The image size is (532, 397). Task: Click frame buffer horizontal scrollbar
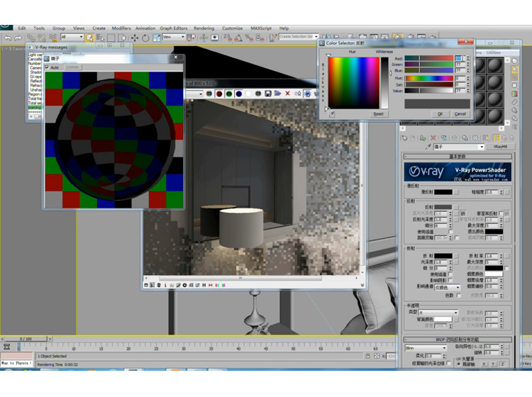pos(240,278)
